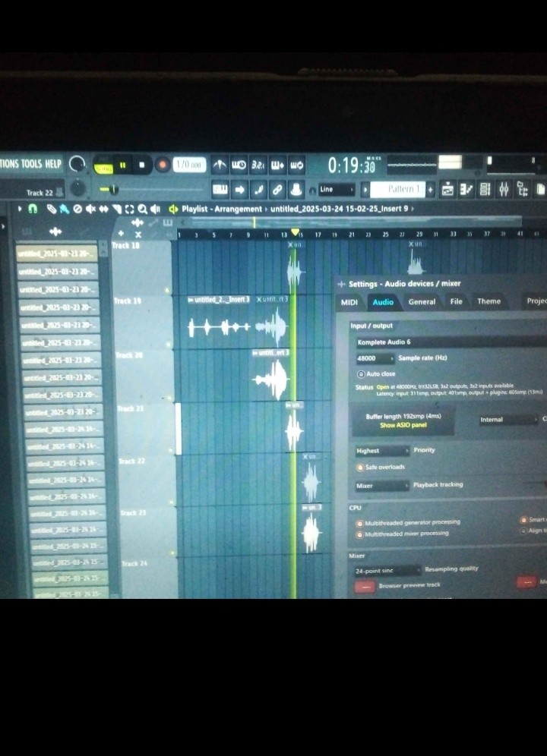Stop playback with the stop button
Screen dimensions: 547x756
(141, 165)
